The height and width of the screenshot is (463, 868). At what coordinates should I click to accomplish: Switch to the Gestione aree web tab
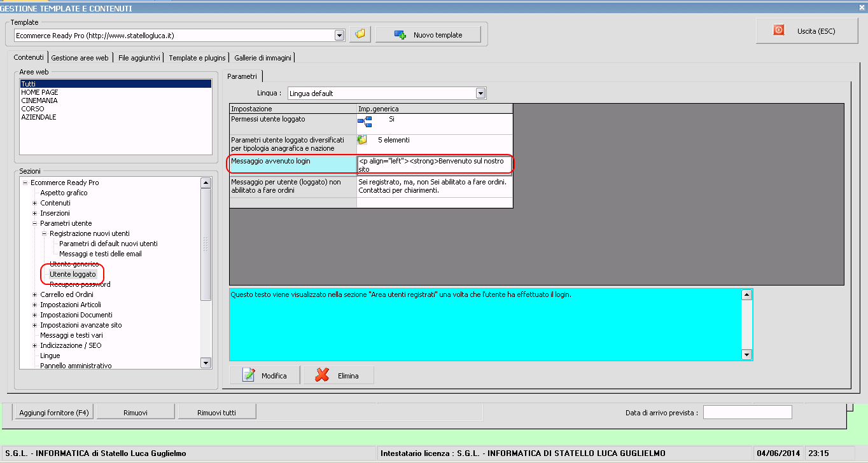click(80, 58)
